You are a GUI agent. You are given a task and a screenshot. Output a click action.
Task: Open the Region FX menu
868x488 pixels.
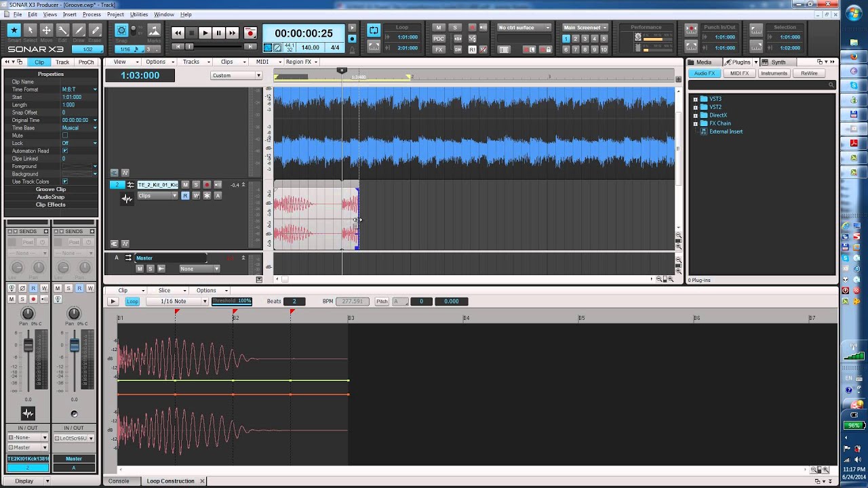click(301, 62)
